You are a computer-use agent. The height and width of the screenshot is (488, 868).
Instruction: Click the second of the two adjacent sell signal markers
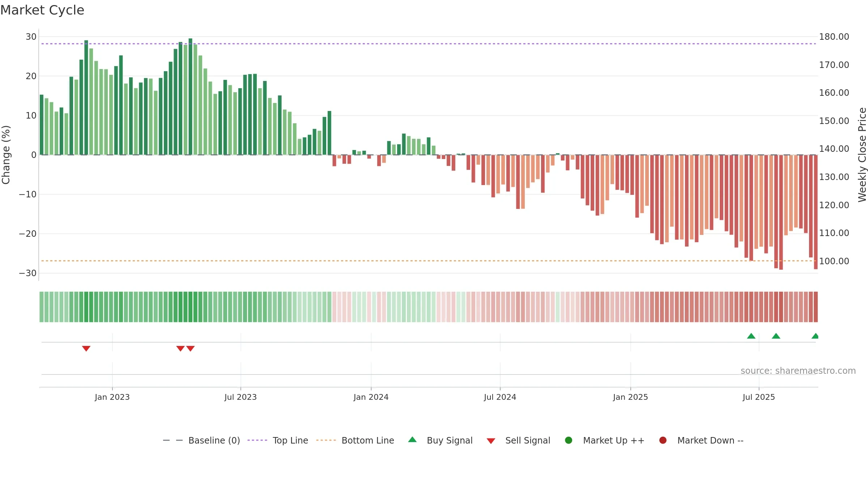191,348
